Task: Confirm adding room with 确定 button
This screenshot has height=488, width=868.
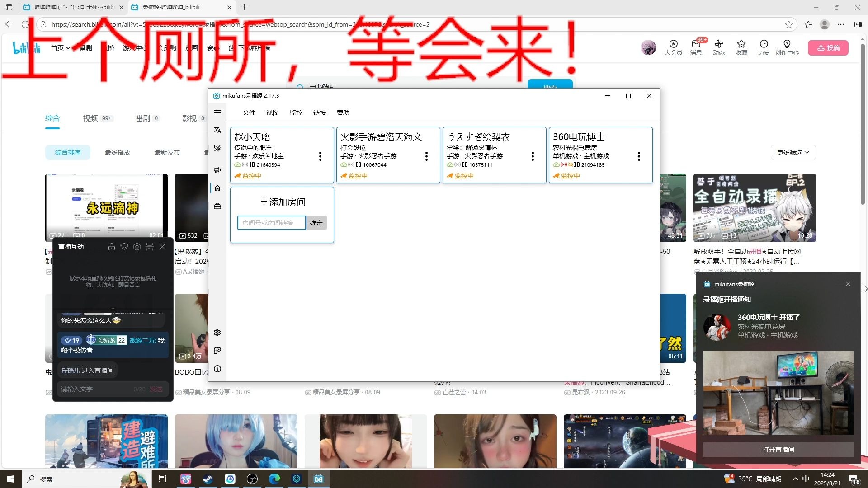Action: pyautogui.click(x=316, y=223)
